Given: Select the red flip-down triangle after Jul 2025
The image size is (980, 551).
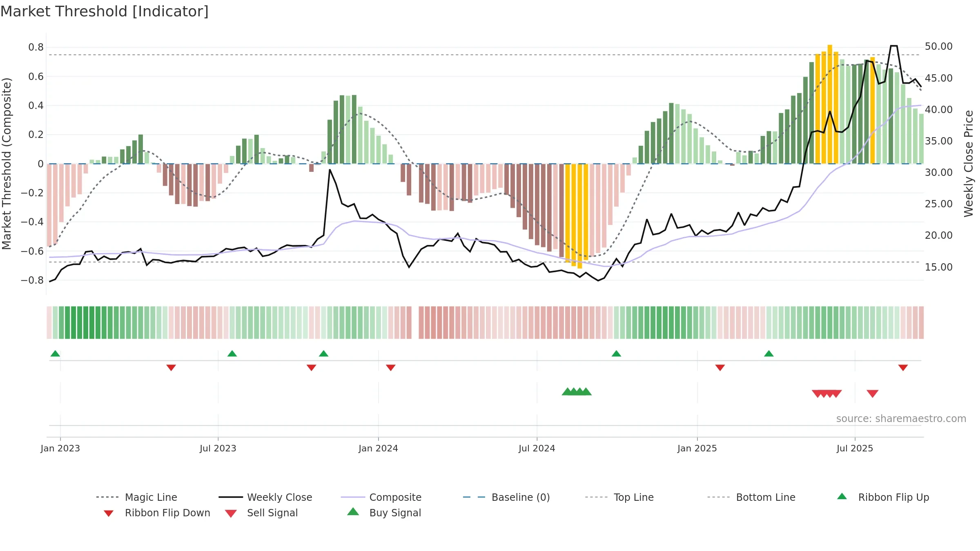Looking at the screenshot, I should pos(903,368).
